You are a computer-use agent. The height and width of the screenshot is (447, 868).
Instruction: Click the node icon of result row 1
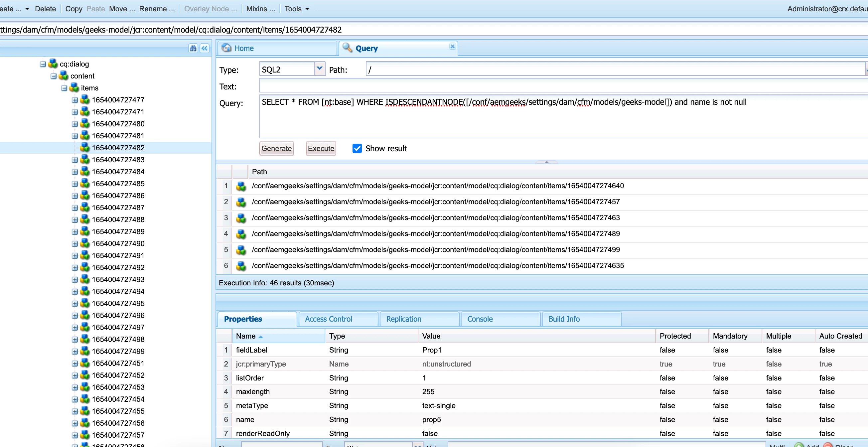(x=241, y=186)
